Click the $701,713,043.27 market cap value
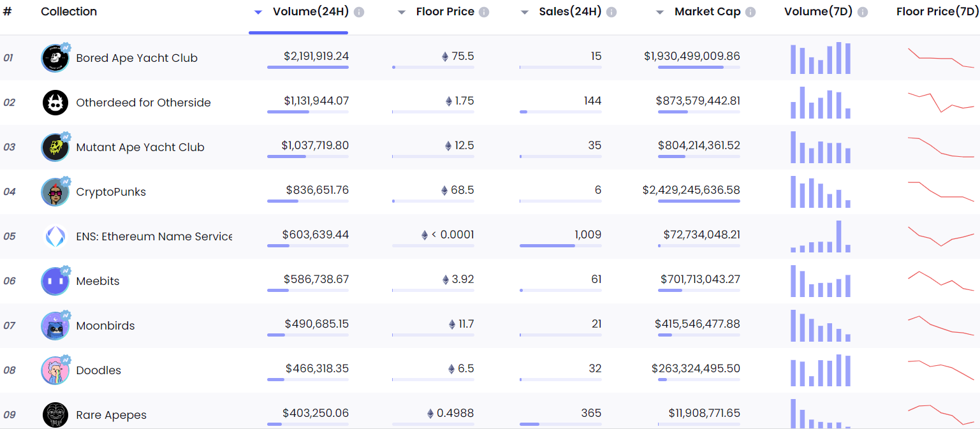 point(701,279)
